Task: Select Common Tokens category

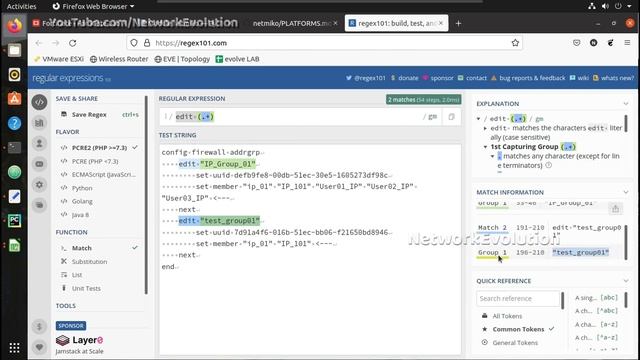Action: (x=519, y=329)
